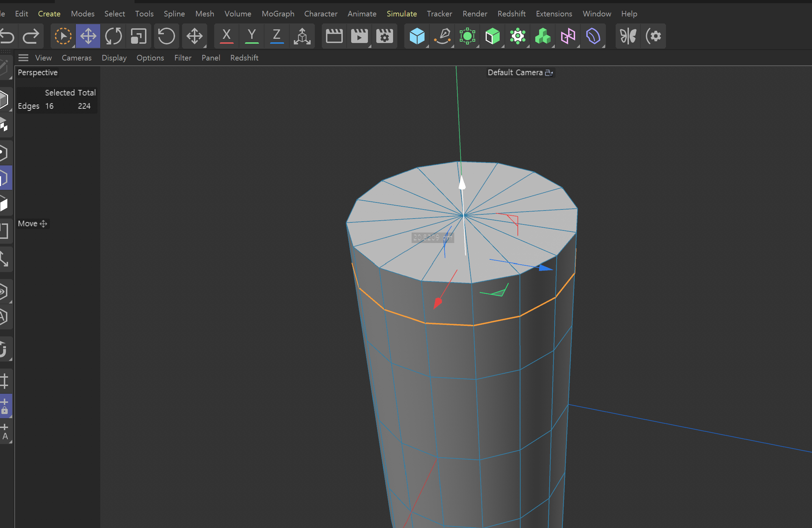Open Edit Render Settings clapperboard icon

[384, 36]
